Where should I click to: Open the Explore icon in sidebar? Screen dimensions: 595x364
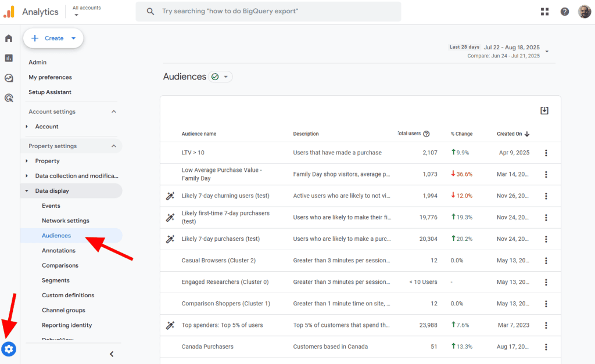(x=9, y=78)
